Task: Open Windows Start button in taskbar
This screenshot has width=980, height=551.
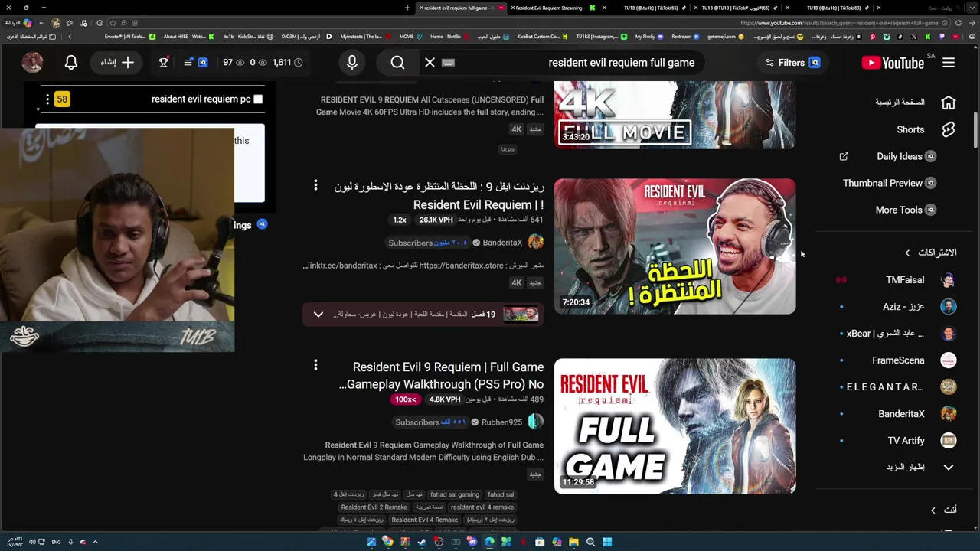Action: pos(607,542)
